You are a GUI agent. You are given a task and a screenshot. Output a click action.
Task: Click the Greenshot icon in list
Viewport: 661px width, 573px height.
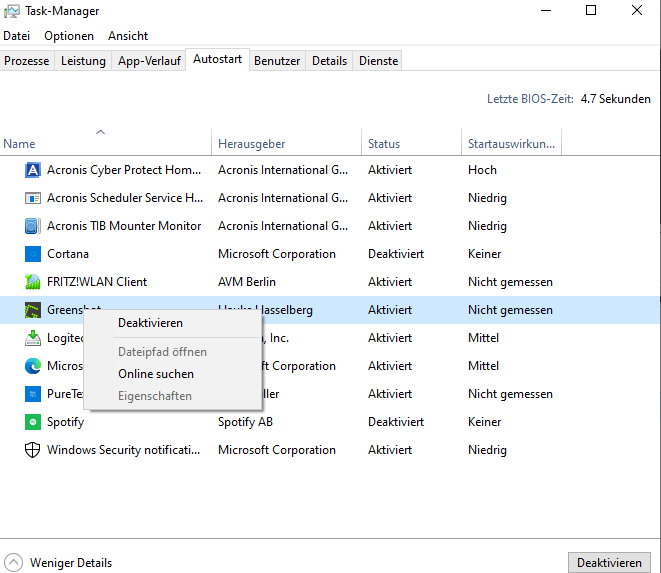31,310
